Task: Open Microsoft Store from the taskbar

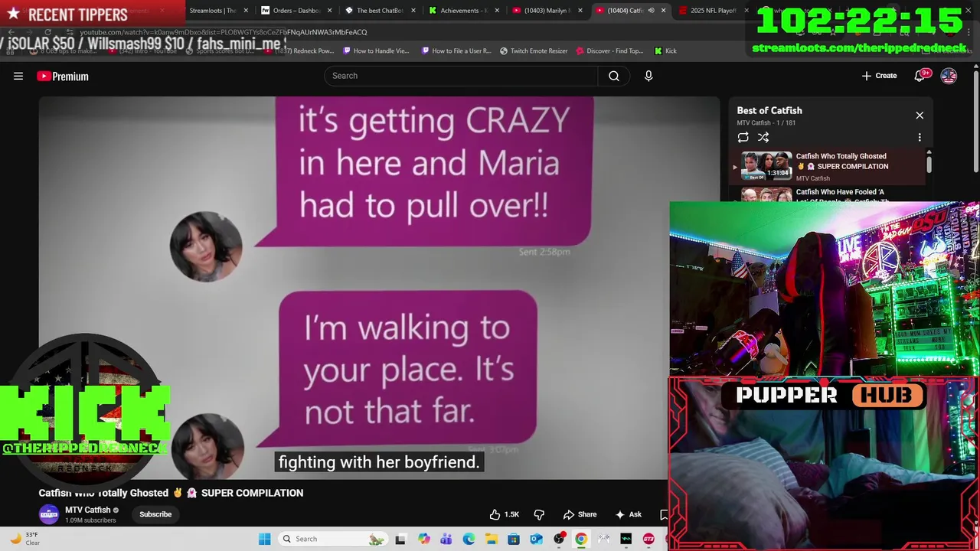Action: click(514, 539)
